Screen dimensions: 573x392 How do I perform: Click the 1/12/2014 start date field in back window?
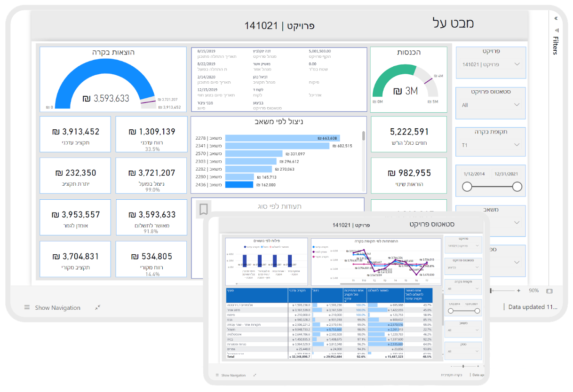474,174
